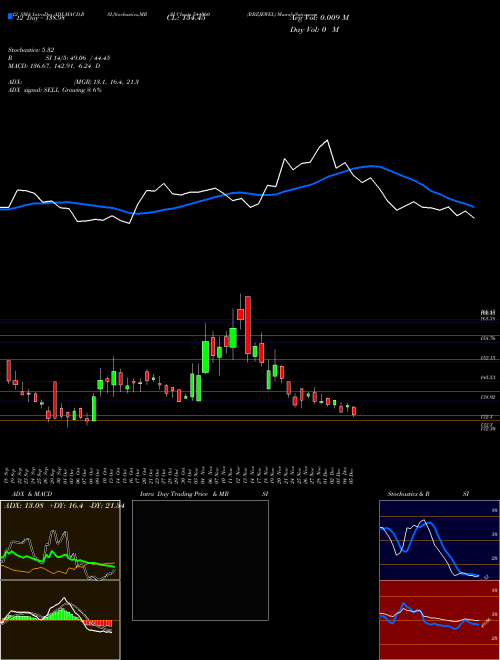500x660 pixels.
Task: Click the 152.15 price level label
Action: click(488, 358)
